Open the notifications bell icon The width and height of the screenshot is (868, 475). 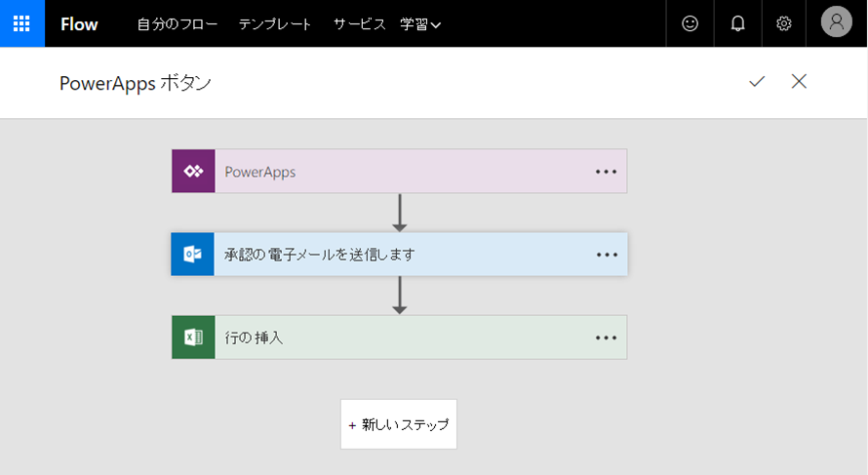click(738, 23)
